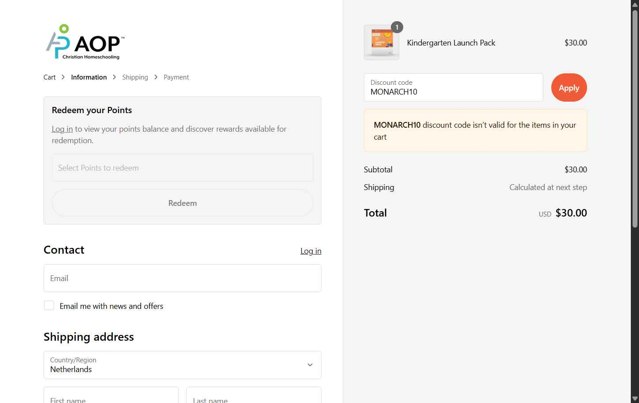Viewport: 639px width, 403px height.
Task: Focus the First name field
Action: 111,395
